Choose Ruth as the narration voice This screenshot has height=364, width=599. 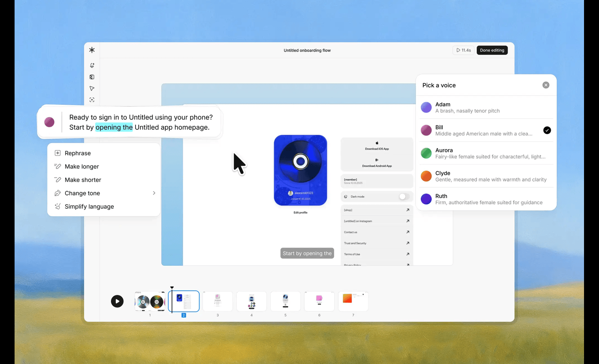486,199
